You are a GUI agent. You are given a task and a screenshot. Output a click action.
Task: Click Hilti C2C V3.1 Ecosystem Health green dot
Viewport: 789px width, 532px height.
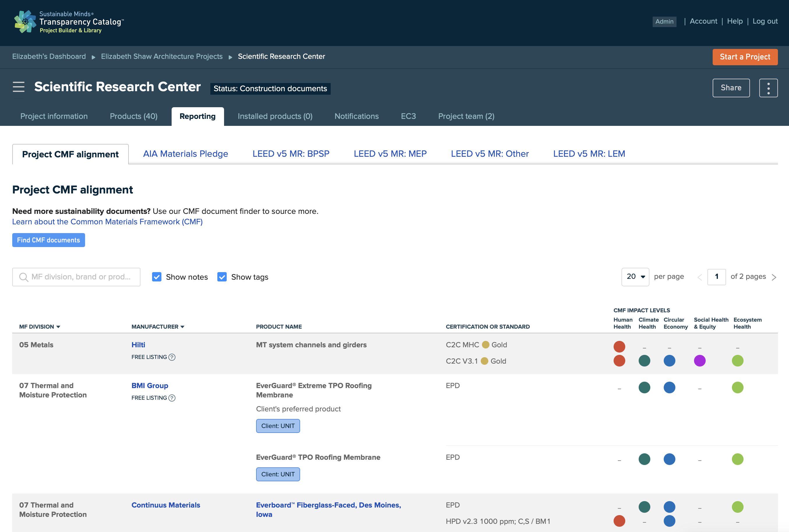pos(737,361)
